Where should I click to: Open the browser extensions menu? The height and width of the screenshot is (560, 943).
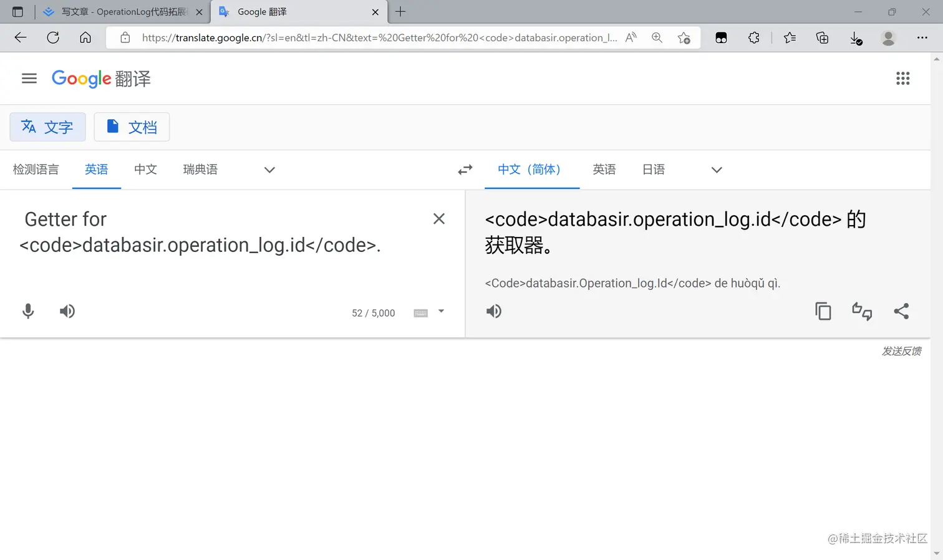coord(753,38)
